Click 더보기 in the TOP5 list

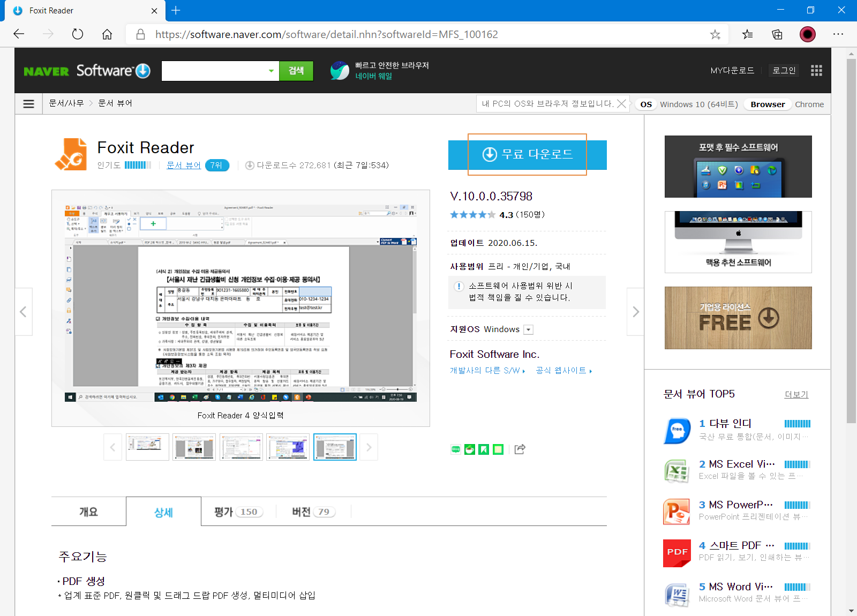[796, 395]
